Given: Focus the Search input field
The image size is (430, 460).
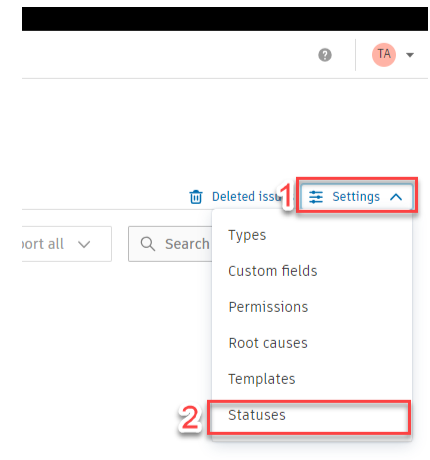Looking at the screenshot, I should (x=170, y=244).
